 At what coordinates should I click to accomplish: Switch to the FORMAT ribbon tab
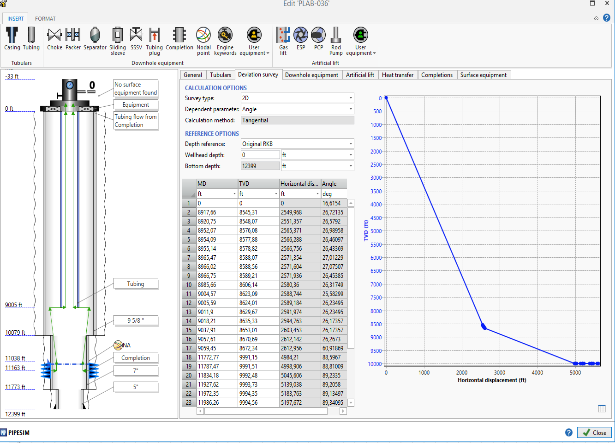[46, 18]
